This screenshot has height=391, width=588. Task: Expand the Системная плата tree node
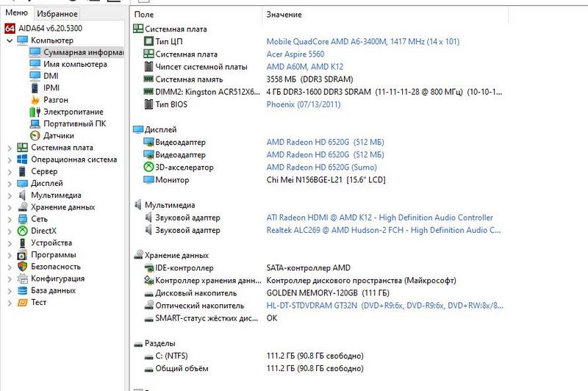tap(10, 148)
